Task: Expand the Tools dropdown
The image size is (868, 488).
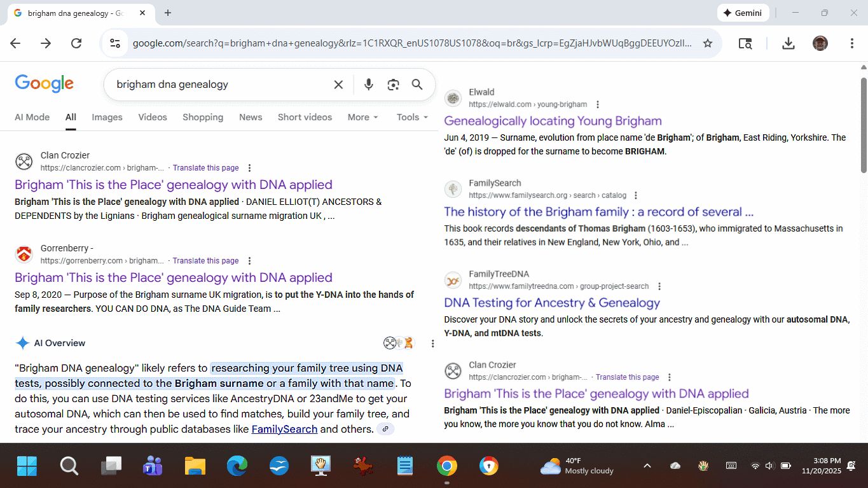Action: pos(412,117)
